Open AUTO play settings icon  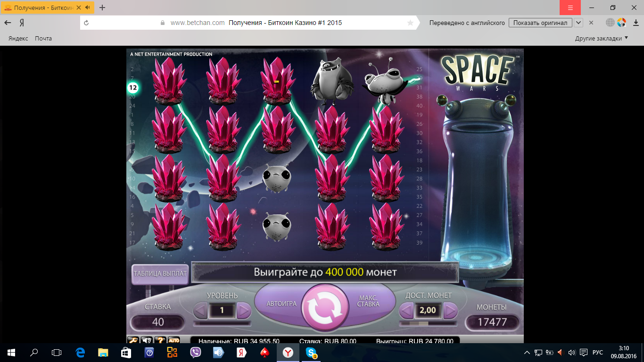pos(174,340)
